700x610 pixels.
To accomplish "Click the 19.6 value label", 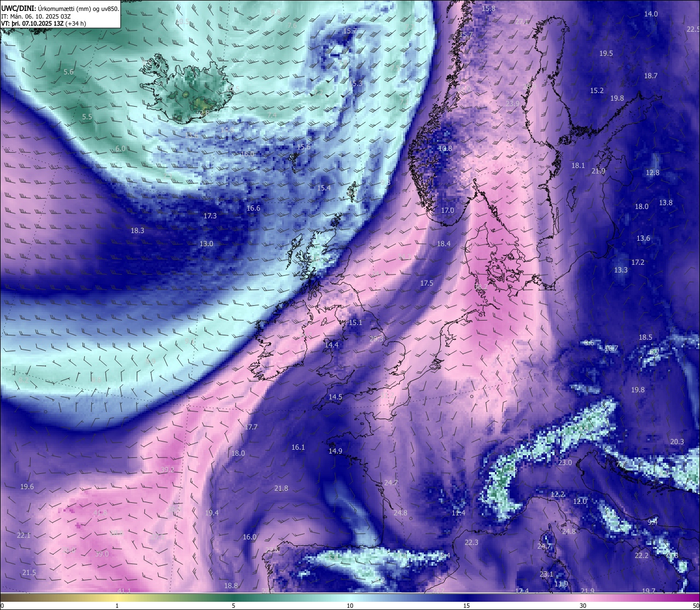I will coord(27,486).
